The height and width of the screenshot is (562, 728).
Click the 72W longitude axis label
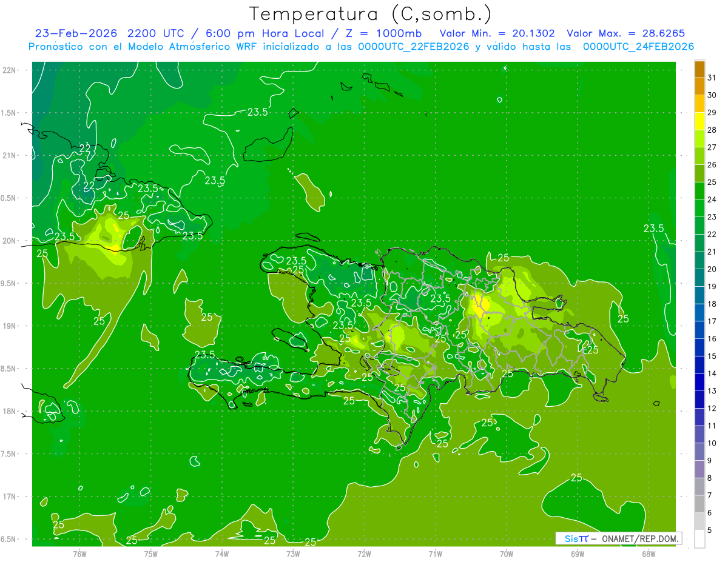point(364,554)
